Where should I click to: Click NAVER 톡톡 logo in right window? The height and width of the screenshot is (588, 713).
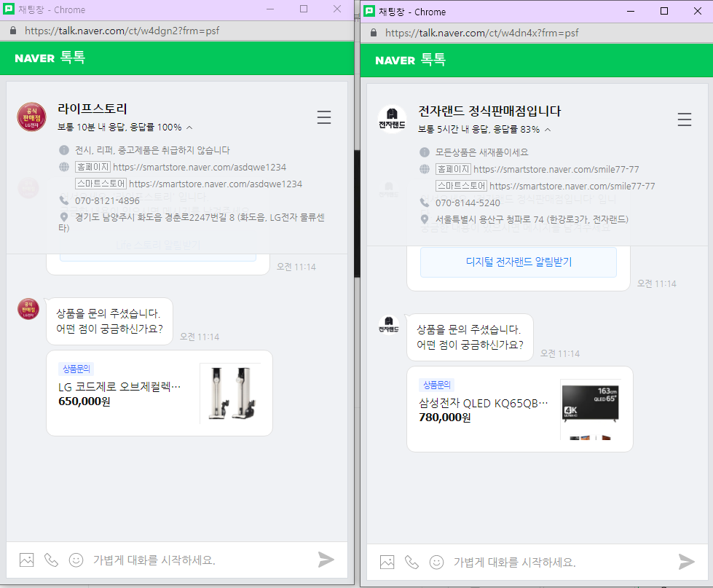411,60
